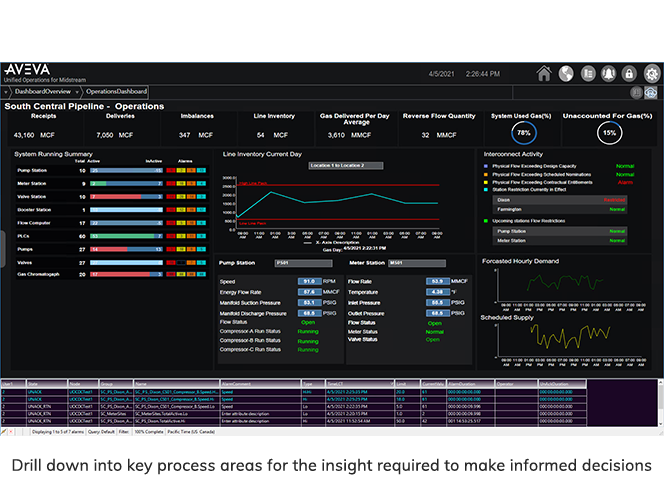The height and width of the screenshot is (498, 664).
Task: Open the Pump Station PS01 selector
Action: [x=304, y=263]
